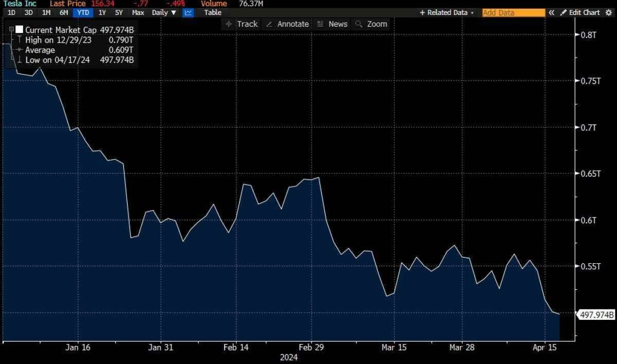Image resolution: width=617 pixels, height=364 pixels.
Task: Click the Edit Chart pencil icon
Action: tap(564, 12)
